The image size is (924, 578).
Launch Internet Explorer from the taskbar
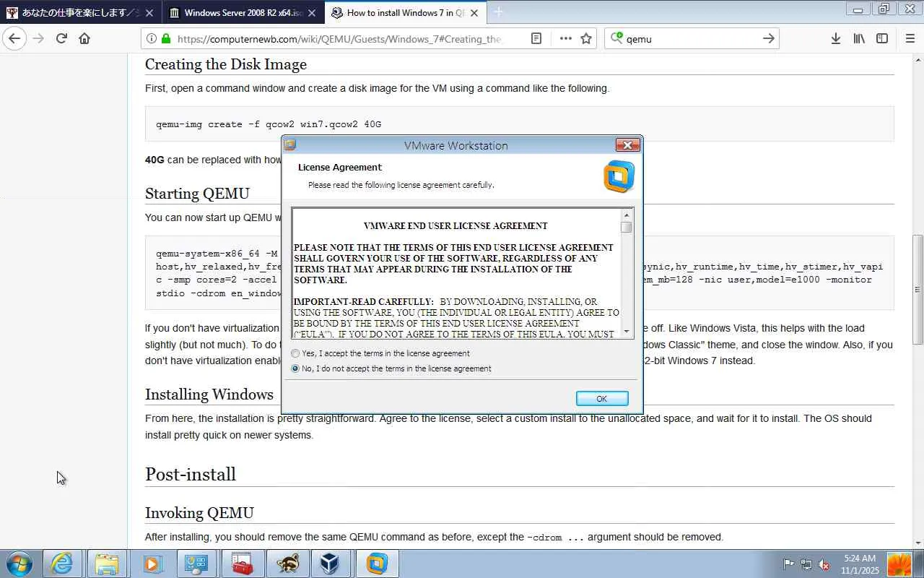[x=61, y=564]
